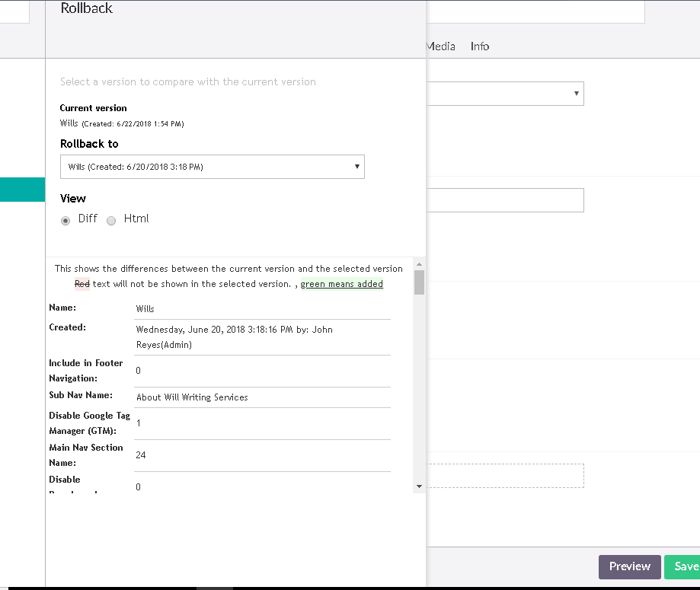Click the 'green means added' legend text

tap(341, 284)
